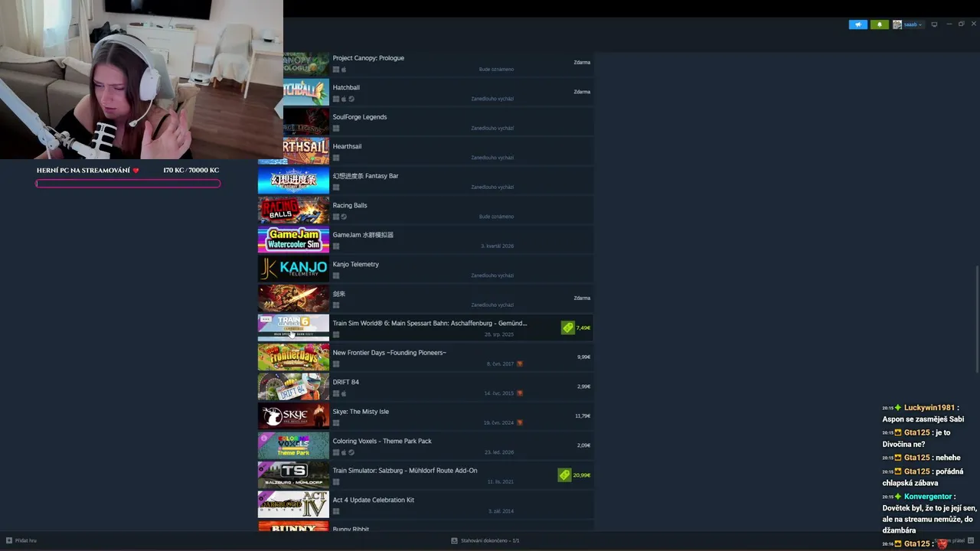This screenshot has height=551, width=980.
Task: Click discount tag icon beside 20,99€
Action: coord(564,475)
